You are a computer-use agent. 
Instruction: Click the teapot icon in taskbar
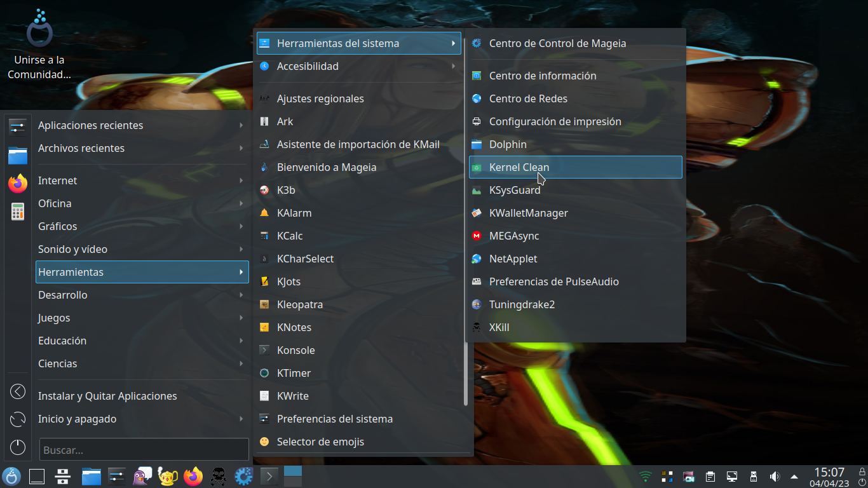[x=167, y=476]
